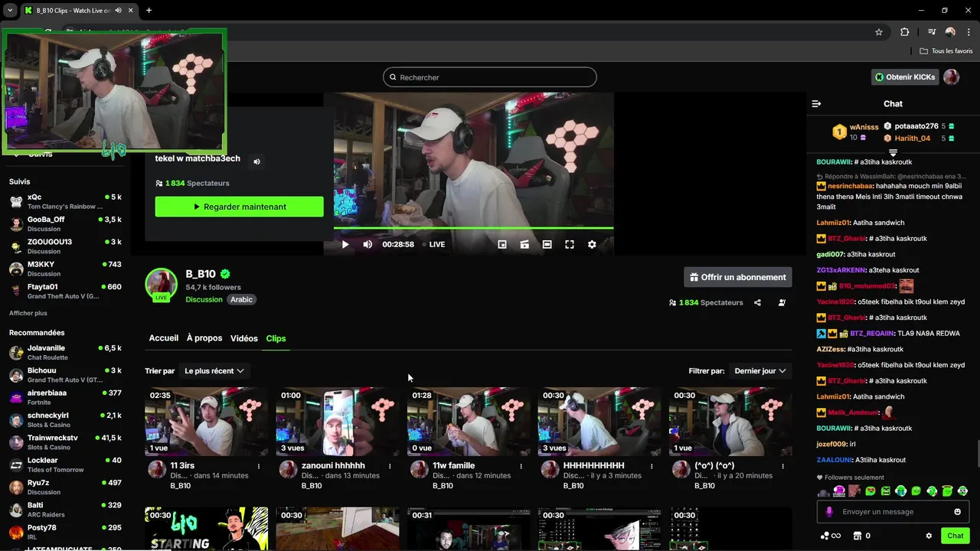The width and height of the screenshot is (980, 551).
Task: Open chat settings gear
Action: (x=929, y=536)
